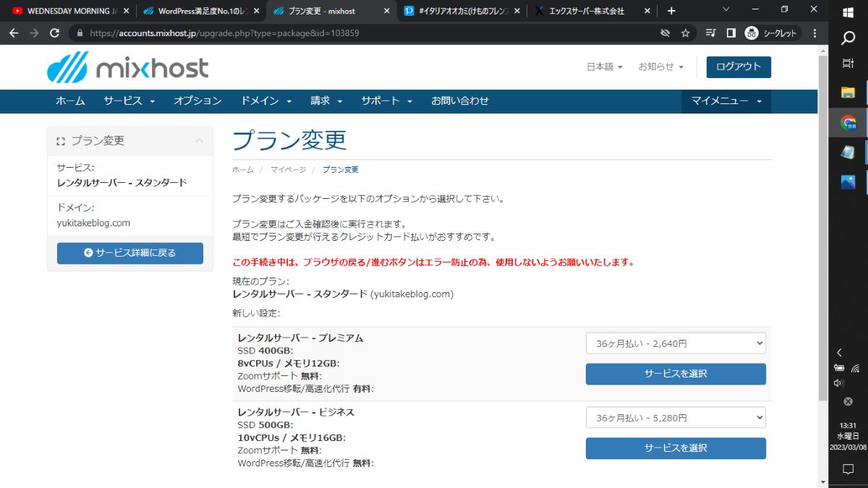Expand the ドメイン navigation menu

pyautogui.click(x=266, y=101)
